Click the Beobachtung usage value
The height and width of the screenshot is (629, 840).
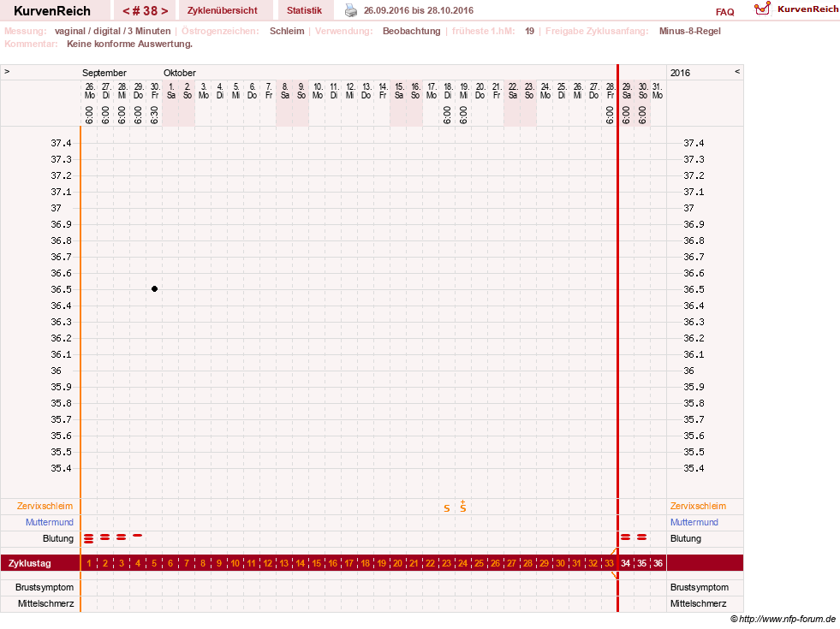coord(411,31)
